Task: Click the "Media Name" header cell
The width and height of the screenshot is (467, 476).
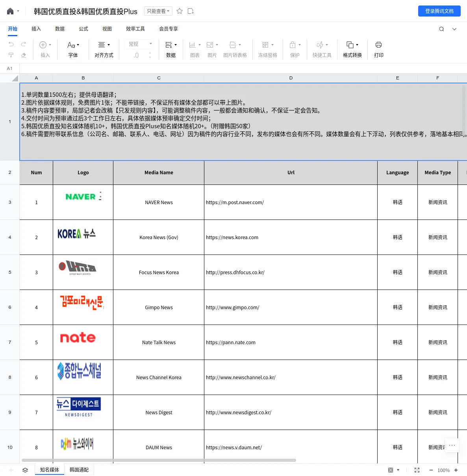Action: (159, 173)
